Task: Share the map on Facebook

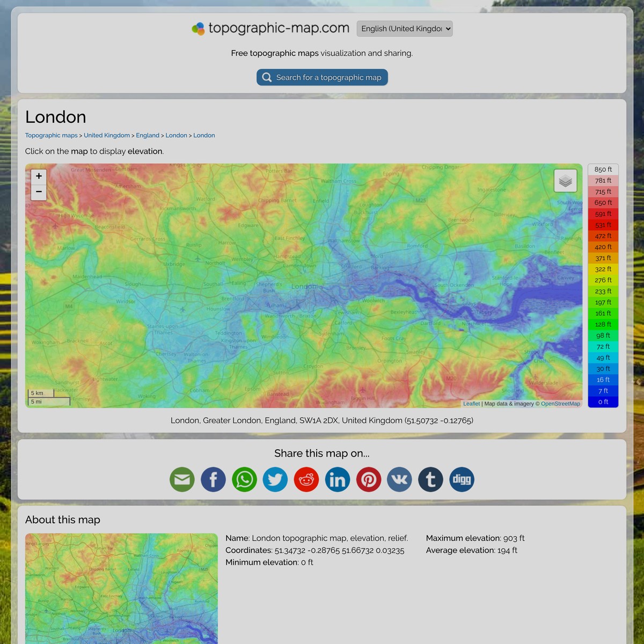Action: coord(213,479)
